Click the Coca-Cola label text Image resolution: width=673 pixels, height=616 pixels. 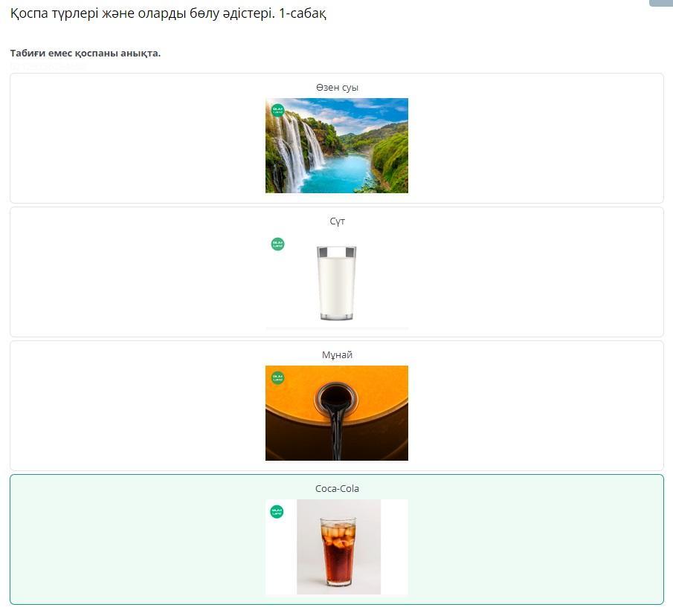pos(337,489)
